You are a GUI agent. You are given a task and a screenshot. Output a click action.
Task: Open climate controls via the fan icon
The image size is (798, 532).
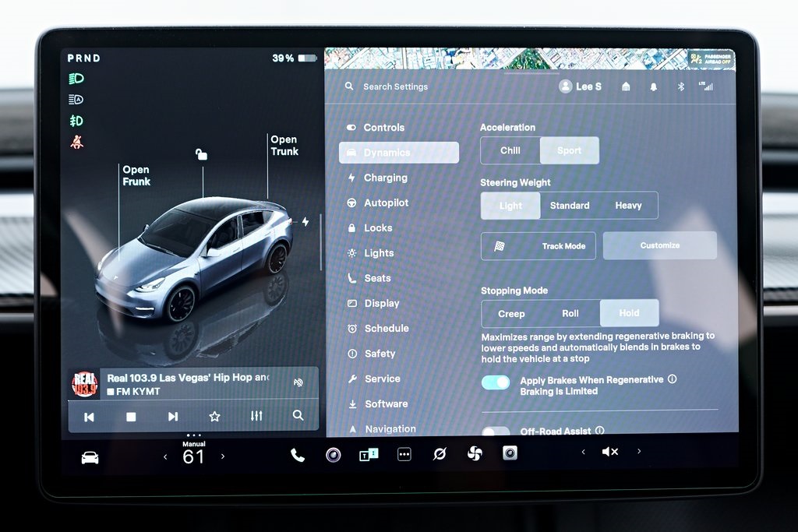pos(475,453)
